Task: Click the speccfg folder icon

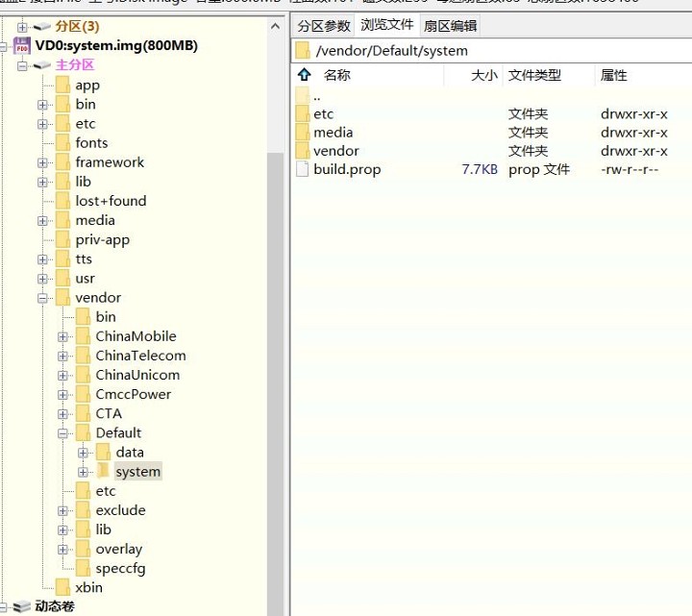Action: point(83,568)
